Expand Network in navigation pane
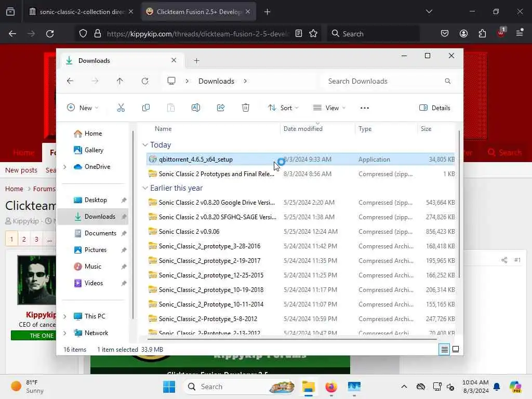The height and width of the screenshot is (399, 532). (x=65, y=333)
